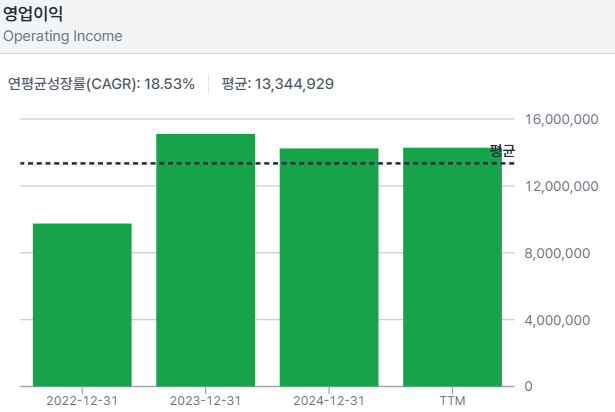615x412 pixels.
Task: Click the dashed average line
Action: (x=140, y=163)
